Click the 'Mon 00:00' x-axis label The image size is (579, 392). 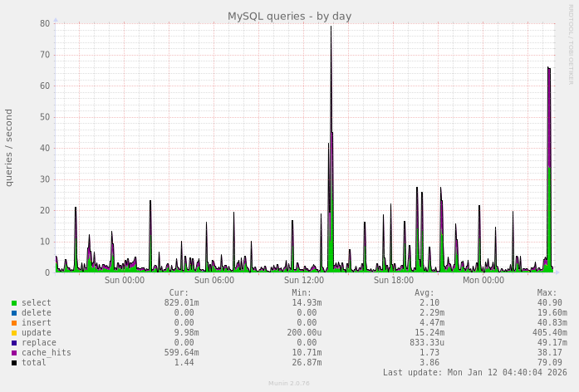[483, 280]
